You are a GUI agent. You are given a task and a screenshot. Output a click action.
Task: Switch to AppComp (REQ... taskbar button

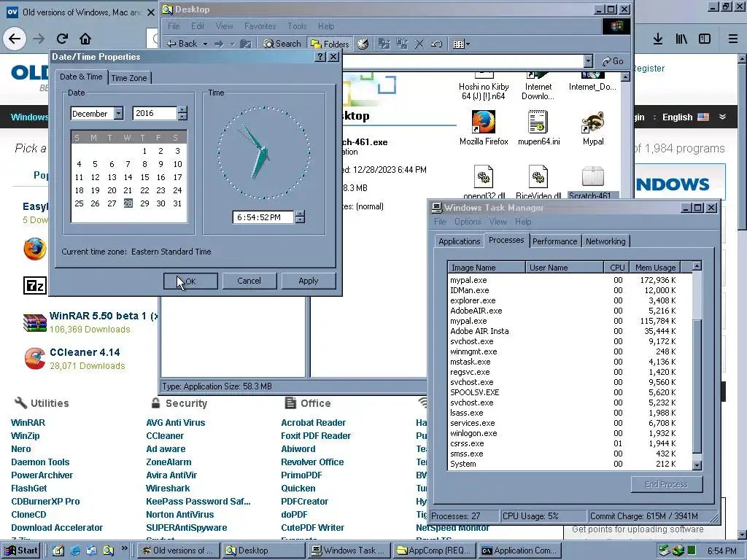435,551
